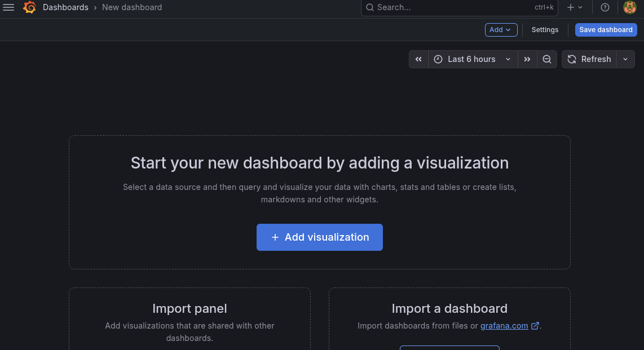
Task: Open the dashboard Settings
Action: [544, 29]
